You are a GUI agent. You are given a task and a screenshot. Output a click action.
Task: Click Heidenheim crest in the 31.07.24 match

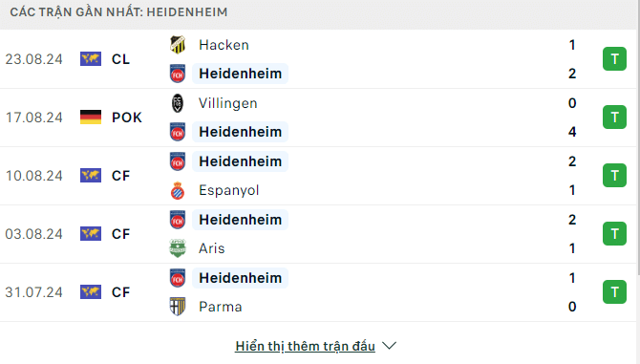tap(178, 278)
